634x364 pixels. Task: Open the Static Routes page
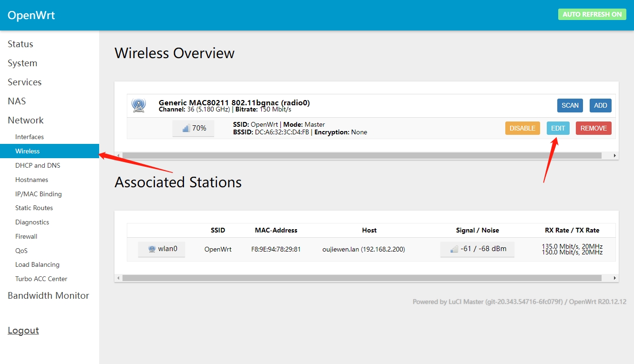[x=34, y=208]
